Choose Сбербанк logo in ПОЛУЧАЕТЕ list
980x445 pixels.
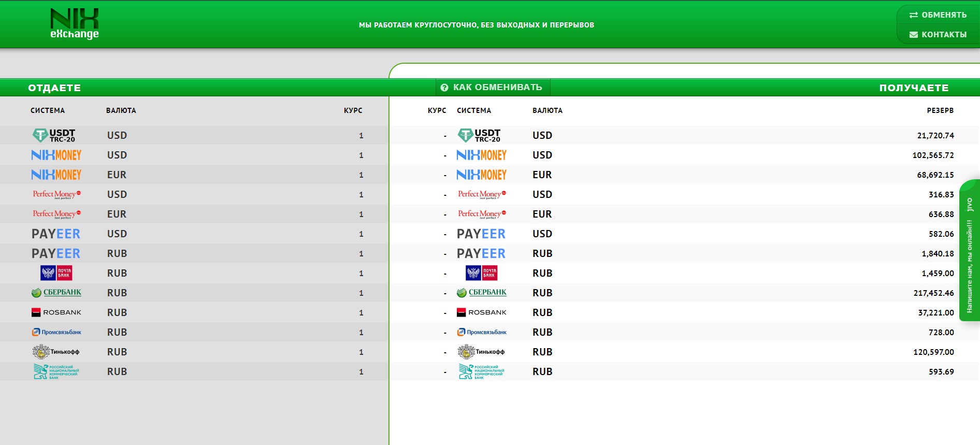click(x=482, y=293)
